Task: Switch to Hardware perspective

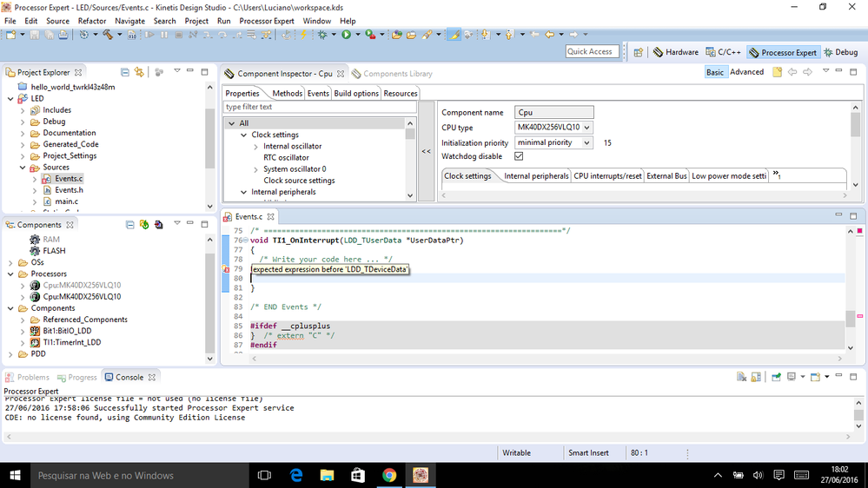Action: click(676, 52)
